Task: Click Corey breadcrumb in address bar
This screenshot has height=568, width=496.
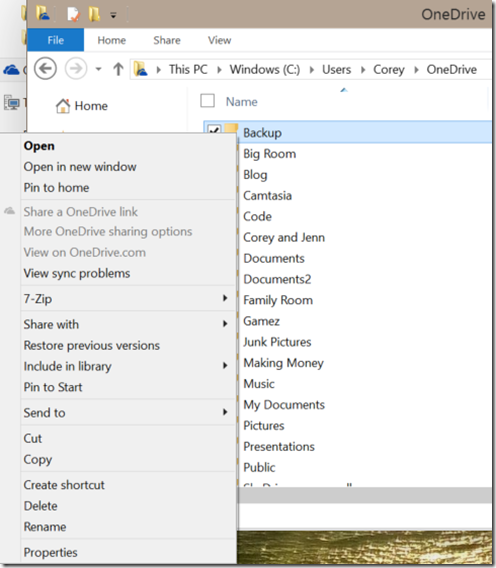Action: tap(389, 69)
